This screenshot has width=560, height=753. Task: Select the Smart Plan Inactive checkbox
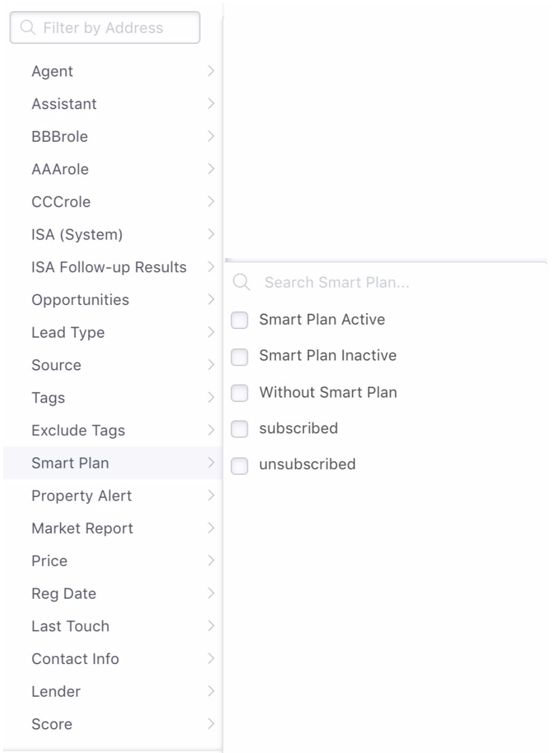239,357
